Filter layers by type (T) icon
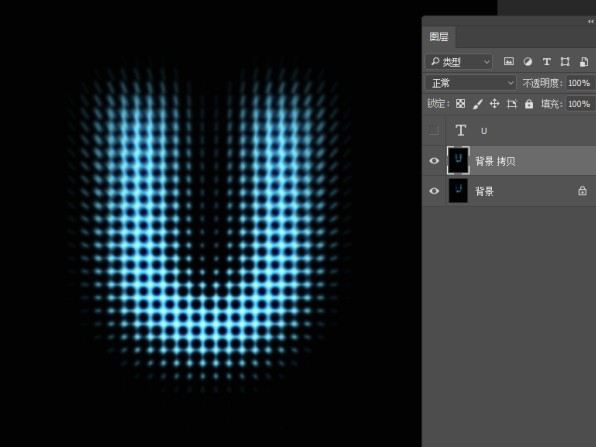Image resolution: width=596 pixels, height=447 pixels. coord(547,62)
